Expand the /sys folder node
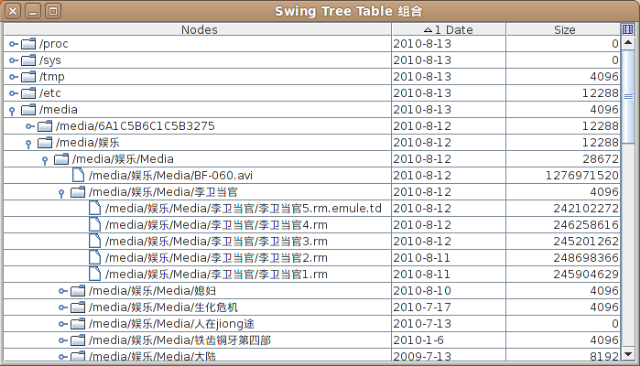The width and height of the screenshot is (640, 366). [13, 60]
